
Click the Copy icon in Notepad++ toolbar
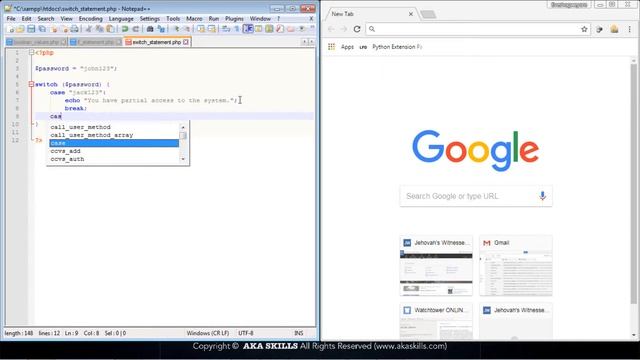point(99,29)
